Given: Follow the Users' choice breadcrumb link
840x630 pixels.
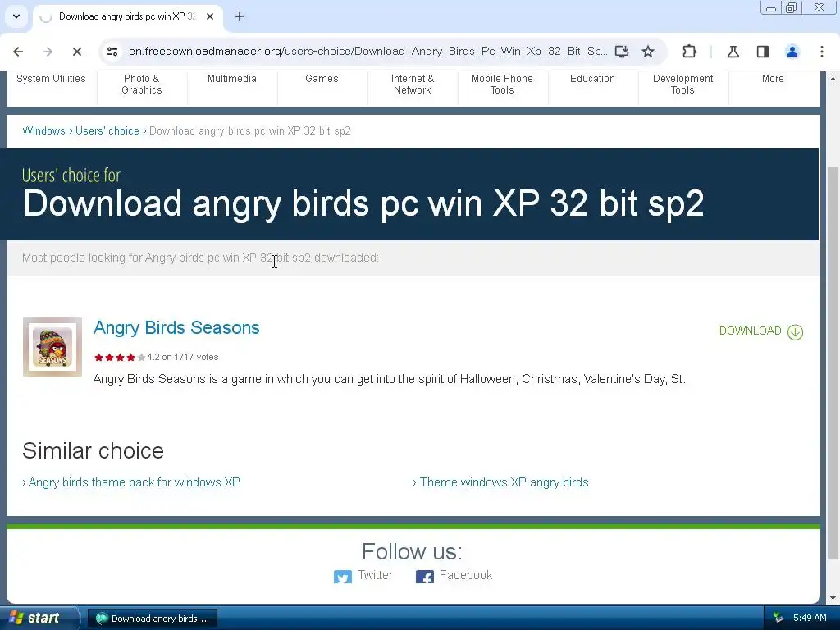Looking at the screenshot, I should [x=107, y=130].
